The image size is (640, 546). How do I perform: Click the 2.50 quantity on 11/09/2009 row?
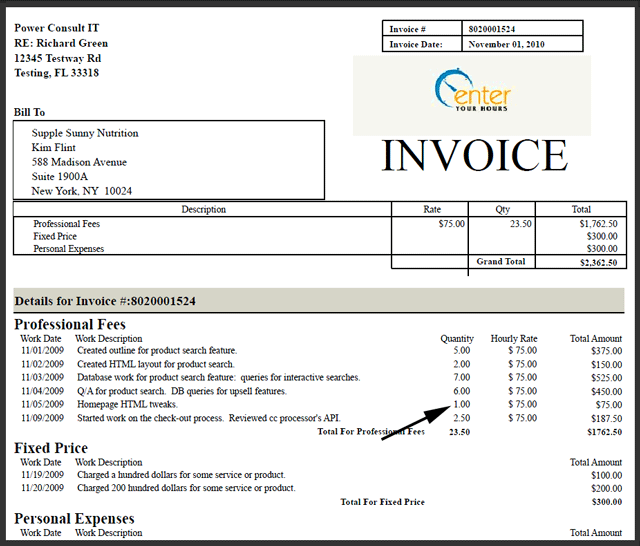click(462, 418)
